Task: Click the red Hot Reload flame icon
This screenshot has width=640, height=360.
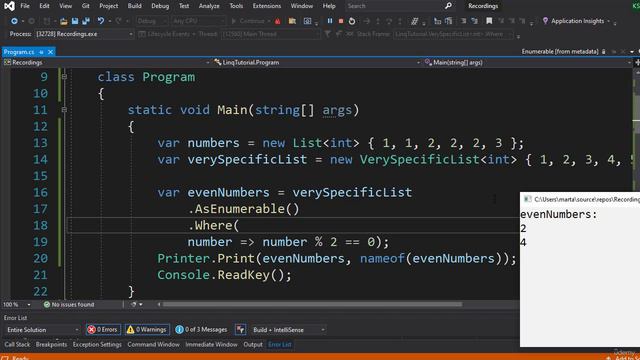Action: (x=278, y=21)
